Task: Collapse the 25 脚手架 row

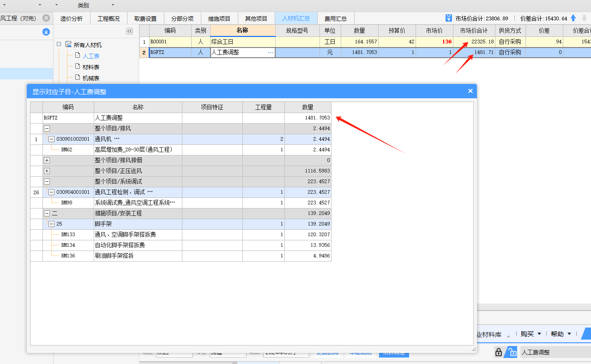Action: pos(52,224)
